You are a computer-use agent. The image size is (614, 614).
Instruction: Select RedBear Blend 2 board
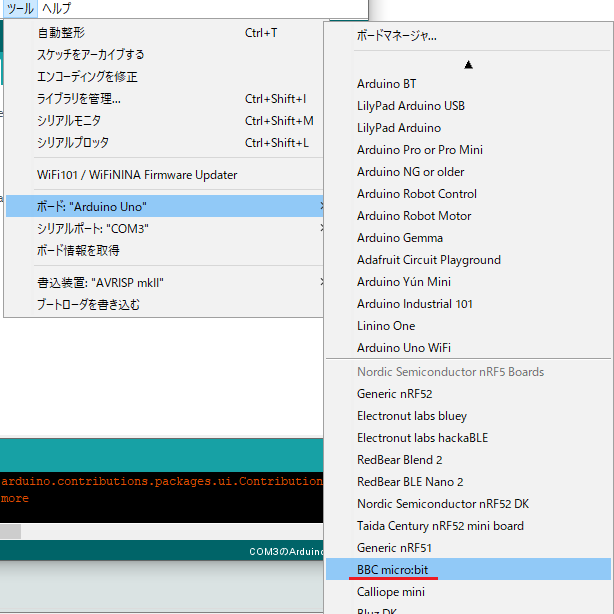click(468, 460)
